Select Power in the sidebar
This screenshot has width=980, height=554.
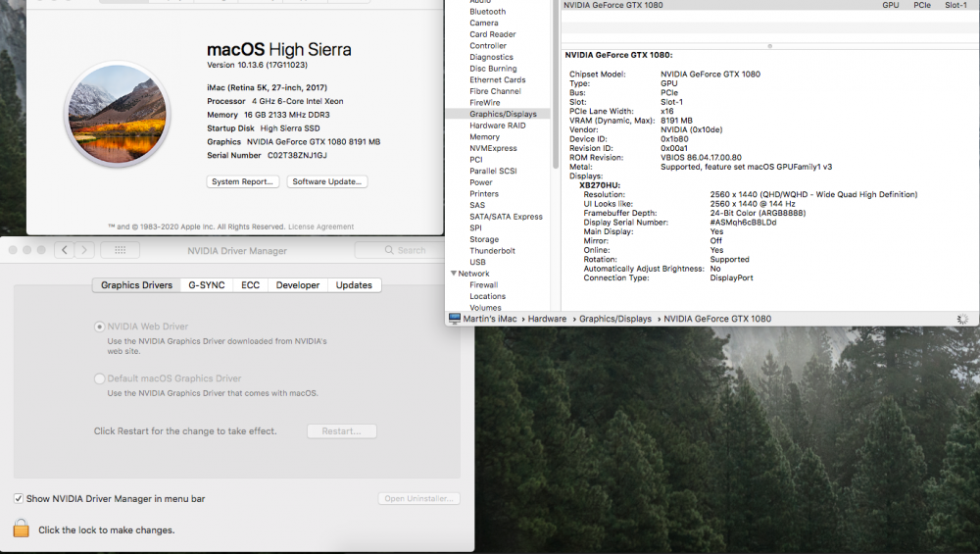click(480, 182)
